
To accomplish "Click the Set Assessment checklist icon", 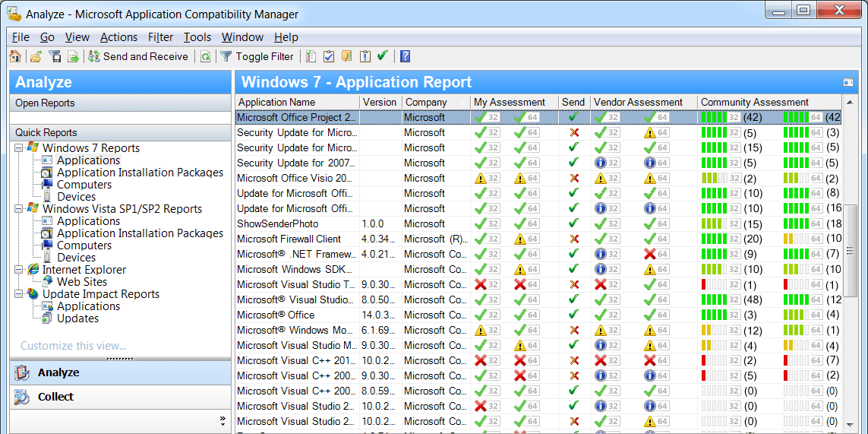I will coord(311,56).
